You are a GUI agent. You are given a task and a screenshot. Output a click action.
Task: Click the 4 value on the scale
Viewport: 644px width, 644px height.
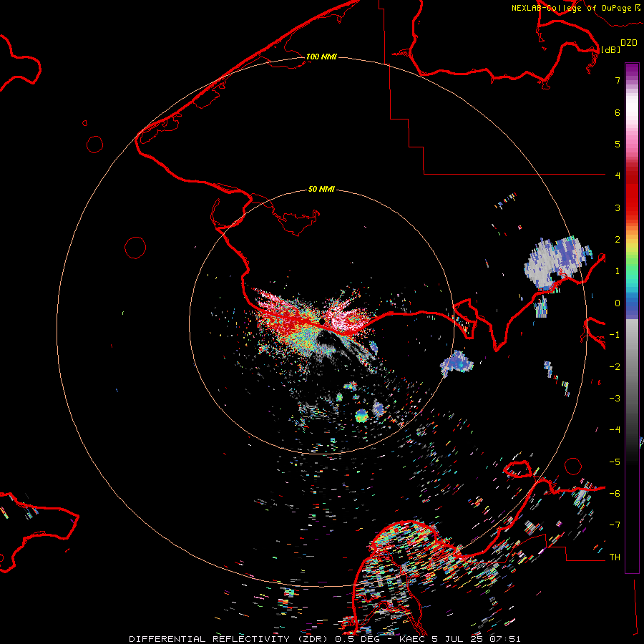(x=618, y=176)
